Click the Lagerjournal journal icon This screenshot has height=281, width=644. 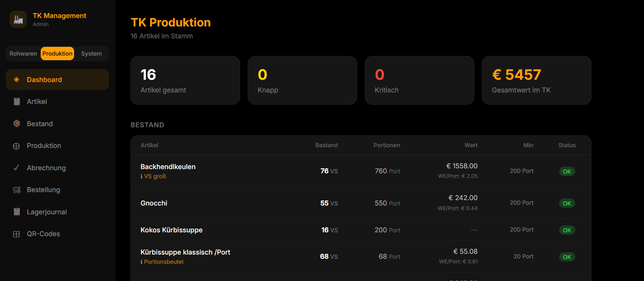pyautogui.click(x=16, y=211)
